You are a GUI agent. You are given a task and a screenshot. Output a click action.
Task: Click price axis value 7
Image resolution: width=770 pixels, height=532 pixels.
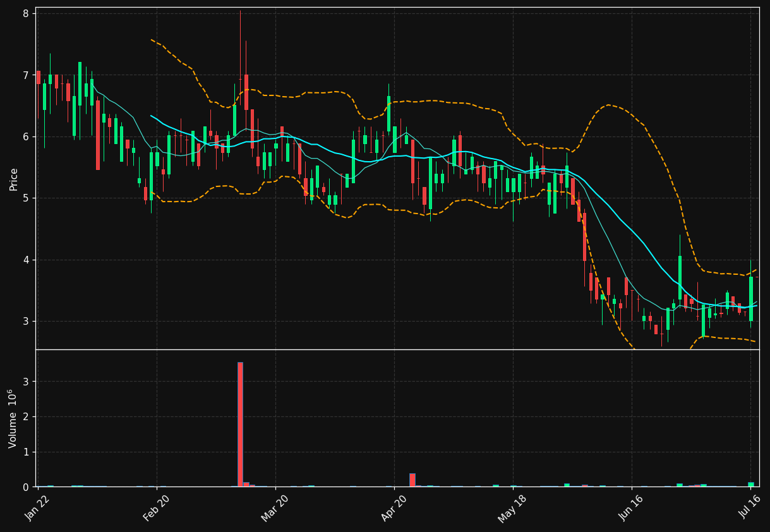point(26,75)
